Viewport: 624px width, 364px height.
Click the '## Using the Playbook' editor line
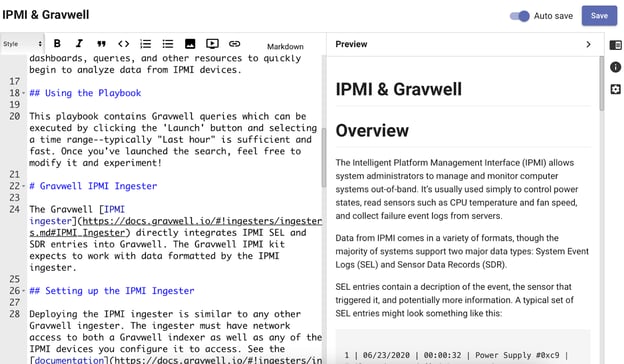click(85, 93)
